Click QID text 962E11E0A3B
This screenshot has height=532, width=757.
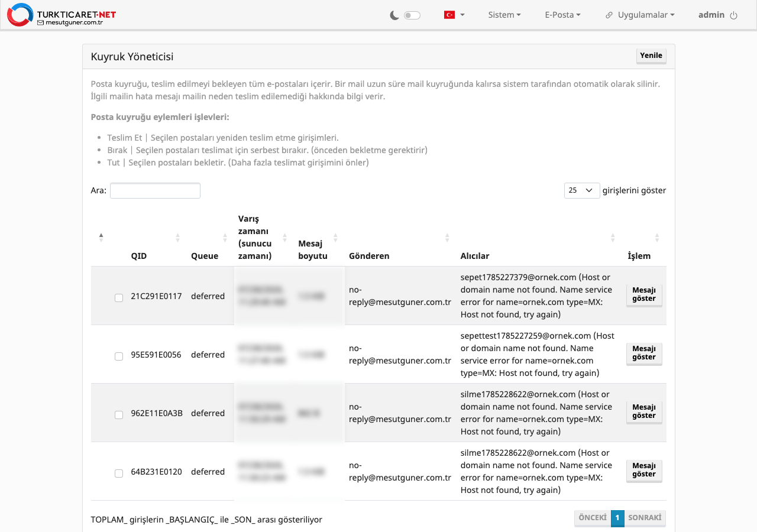pyautogui.click(x=157, y=413)
